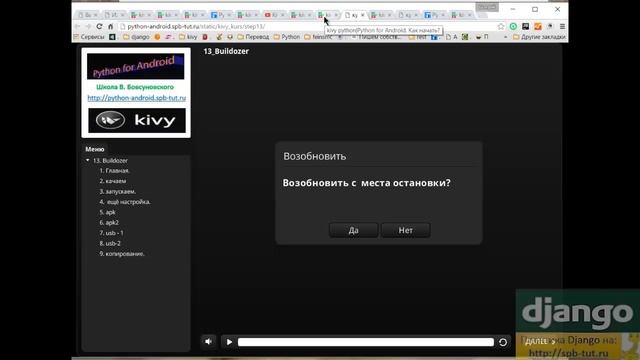This screenshot has height=360, width=640.
Task: Click the orange extension icon in toolbar
Action: [538, 26]
